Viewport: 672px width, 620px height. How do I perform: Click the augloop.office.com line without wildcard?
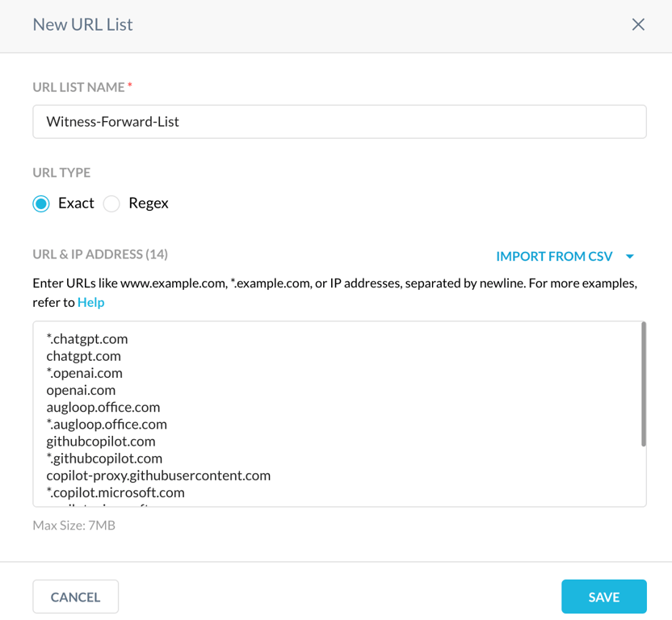point(103,407)
